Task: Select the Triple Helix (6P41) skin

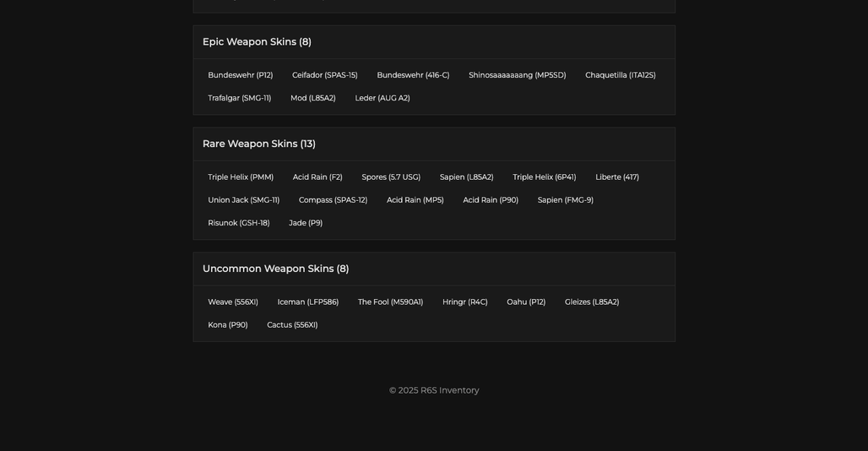Action: (x=544, y=177)
